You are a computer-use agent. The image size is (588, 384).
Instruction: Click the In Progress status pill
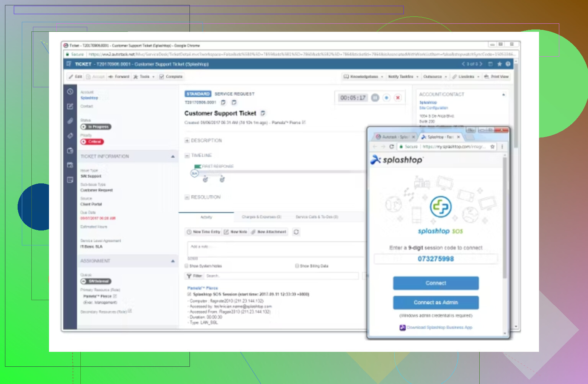[x=96, y=127]
